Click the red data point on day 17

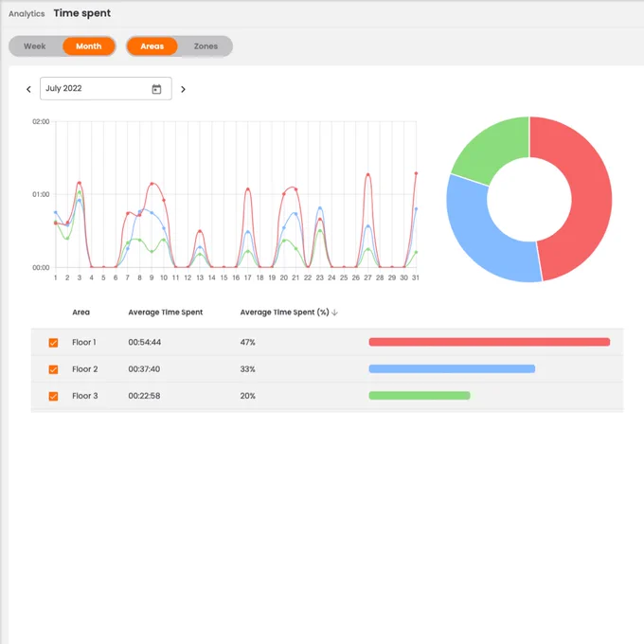tap(248, 189)
